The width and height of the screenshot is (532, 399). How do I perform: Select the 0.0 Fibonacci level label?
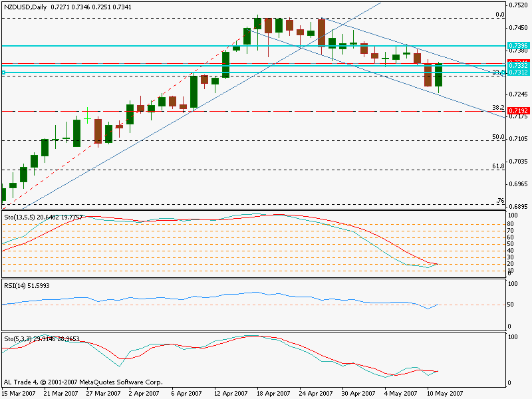pyautogui.click(x=499, y=15)
